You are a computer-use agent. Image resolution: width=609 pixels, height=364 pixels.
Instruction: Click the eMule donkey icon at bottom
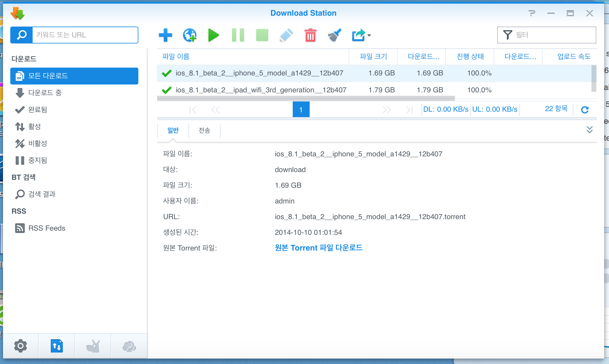[x=93, y=346]
